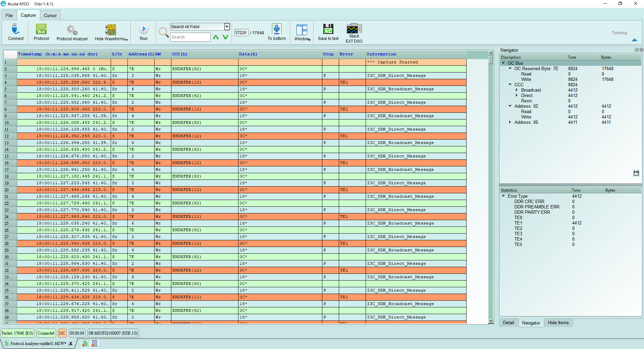Open Stack EXT DSO tool
This screenshot has width=644, height=349.
354,28
